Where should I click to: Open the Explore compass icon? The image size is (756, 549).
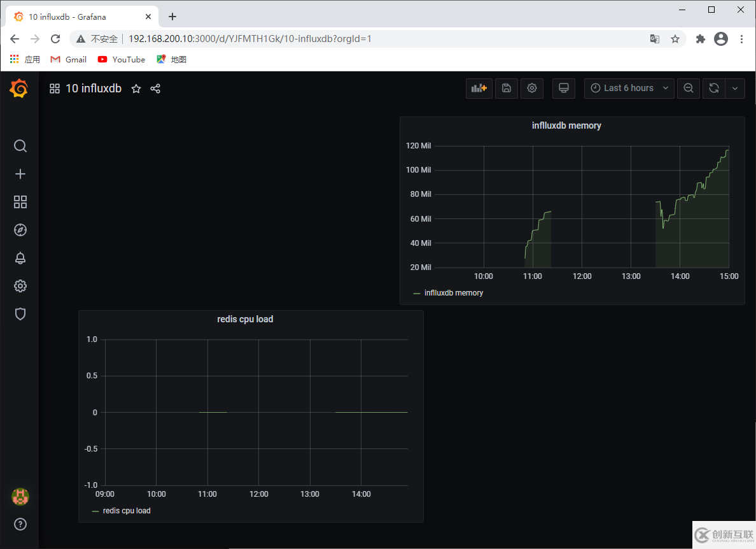point(20,230)
